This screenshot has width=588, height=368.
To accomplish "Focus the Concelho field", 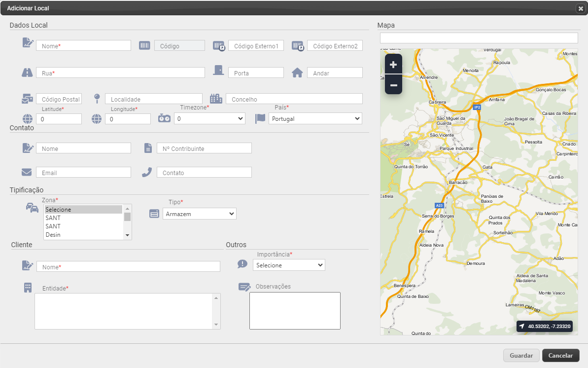I will 294,99.
